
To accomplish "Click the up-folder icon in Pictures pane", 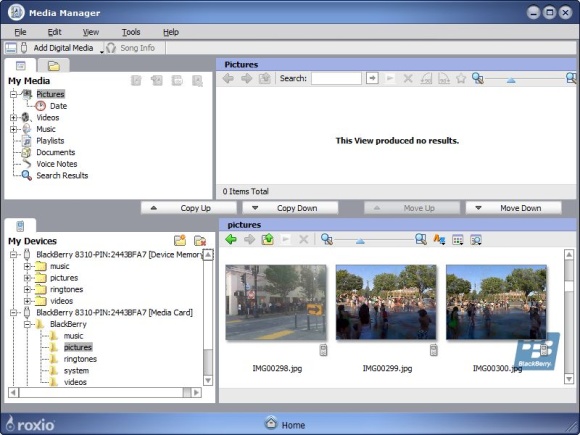I will (x=264, y=78).
